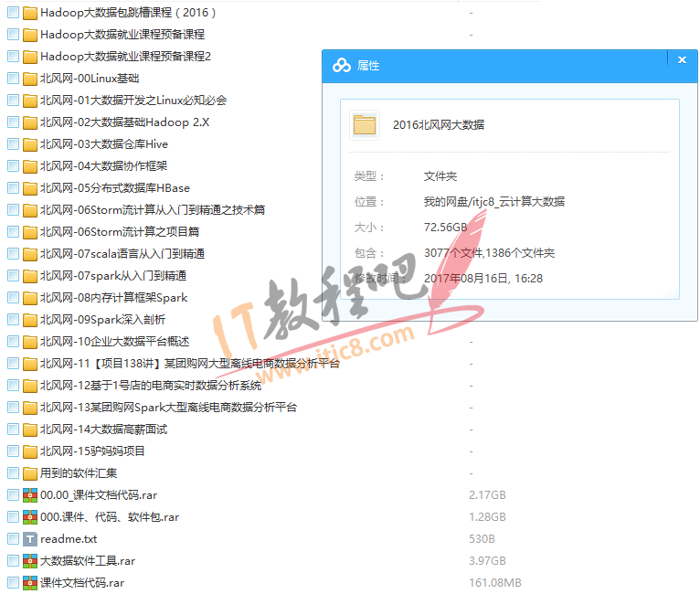Click the 2.17GB size value
Viewport: 700px width, 594px height.
487,495
